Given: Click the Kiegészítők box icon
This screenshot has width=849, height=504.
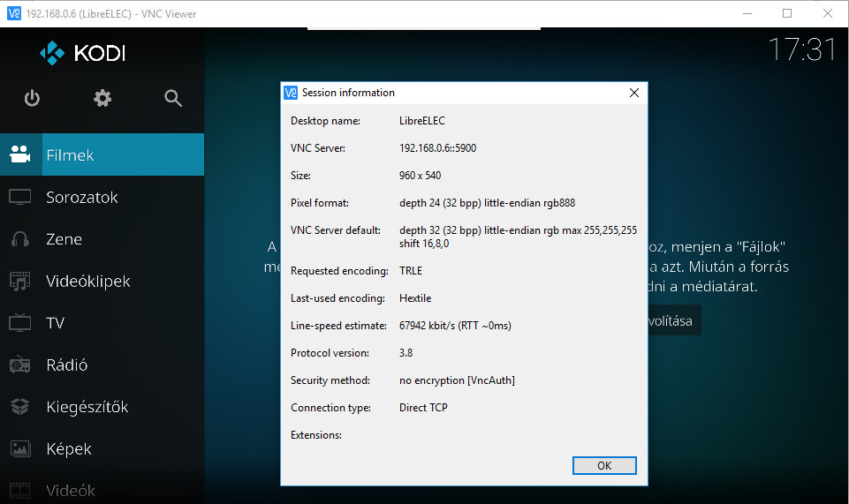Looking at the screenshot, I should (20, 406).
